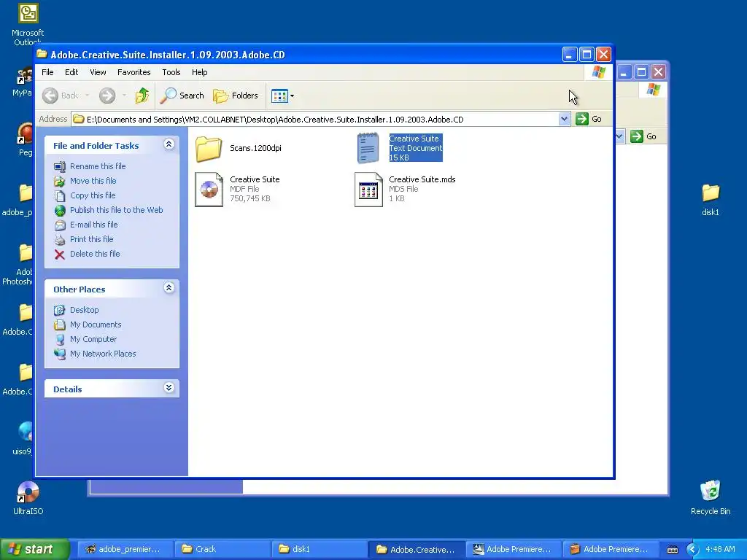The image size is (747, 560).
Task: Go to My Network Places
Action: pos(103,354)
